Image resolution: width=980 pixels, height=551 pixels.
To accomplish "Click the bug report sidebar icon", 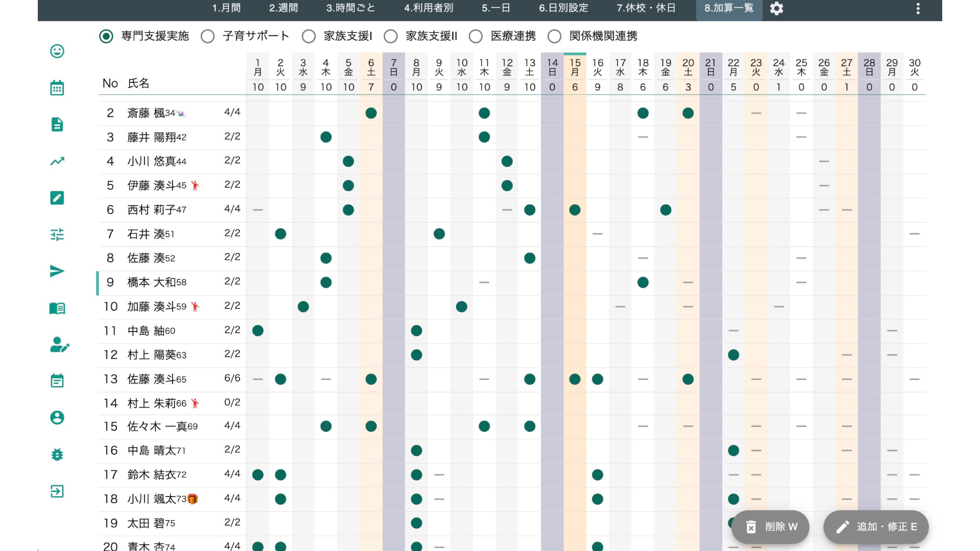I will (57, 454).
